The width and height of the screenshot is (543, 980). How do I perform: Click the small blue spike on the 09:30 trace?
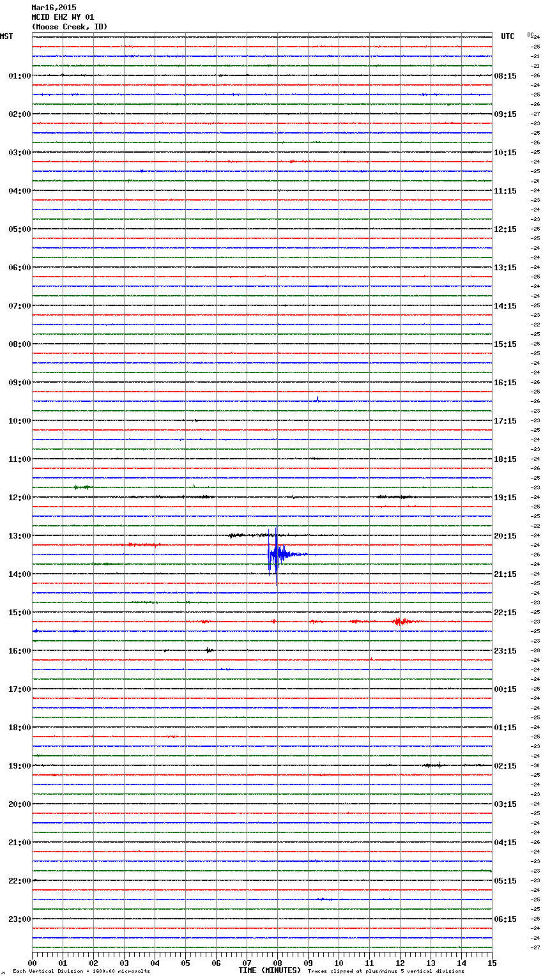point(317,399)
